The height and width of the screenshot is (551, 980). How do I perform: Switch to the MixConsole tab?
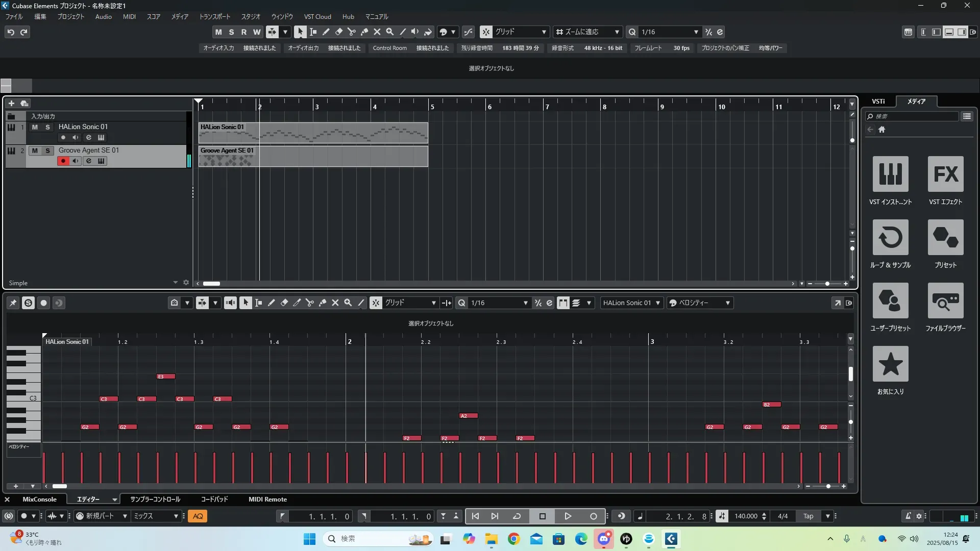(39, 499)
